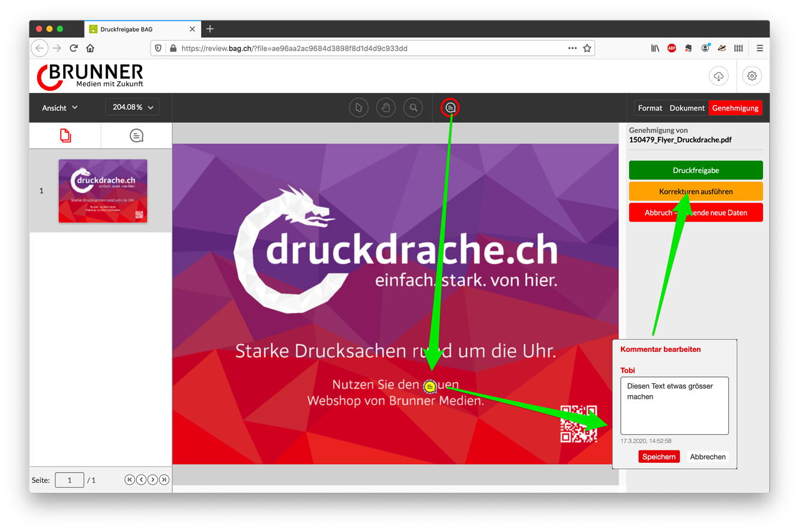799x532 pixels.
Task: Click the tracking protection shield icon
Action: (x=158, y=48)
